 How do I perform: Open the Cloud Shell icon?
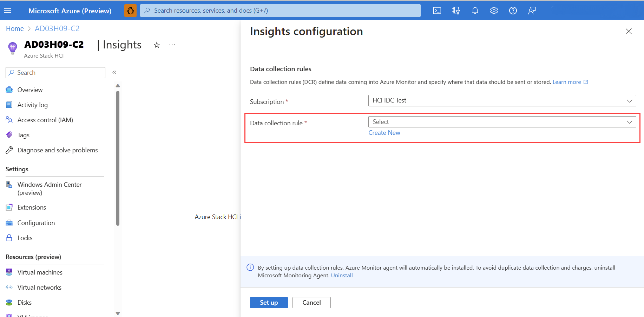tap(437, 11)
